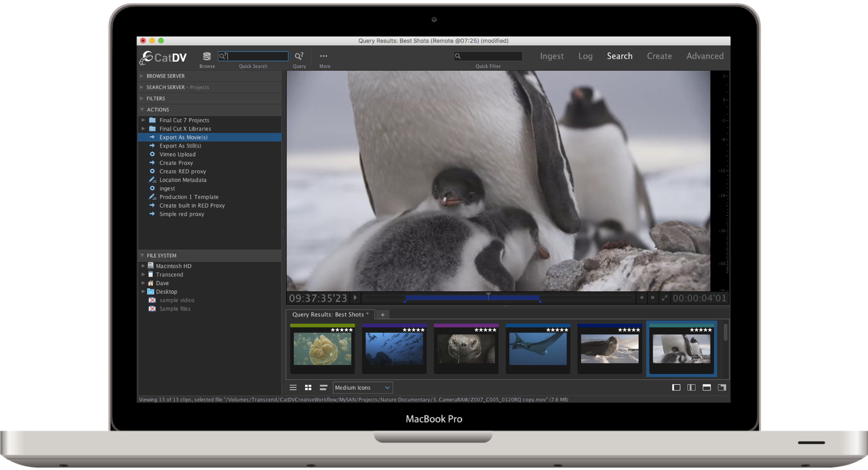This screenshot has width=868, height=470.
Task: Step forward one frame in player
Action: click(x=653, y=298)
